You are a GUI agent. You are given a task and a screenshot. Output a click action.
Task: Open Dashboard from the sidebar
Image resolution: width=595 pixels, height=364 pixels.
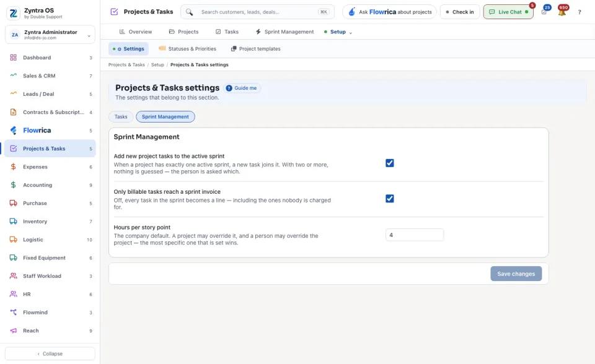[50, 58]
